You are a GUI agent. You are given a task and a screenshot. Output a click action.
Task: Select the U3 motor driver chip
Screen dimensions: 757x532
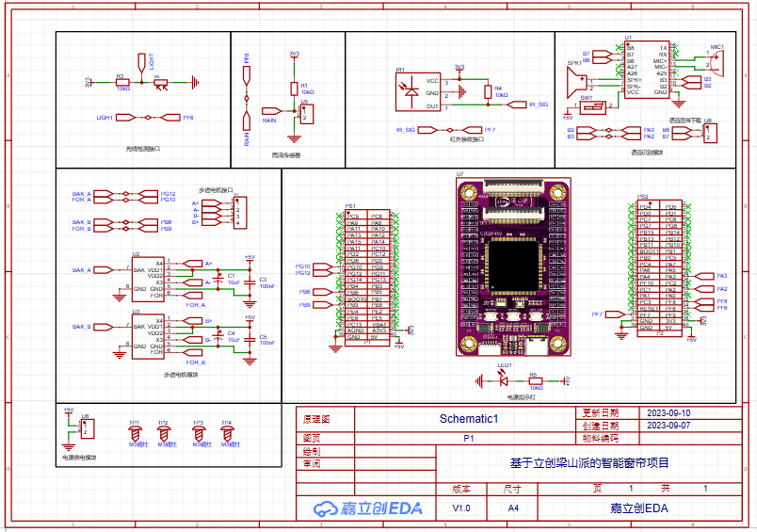pos(148,336)
